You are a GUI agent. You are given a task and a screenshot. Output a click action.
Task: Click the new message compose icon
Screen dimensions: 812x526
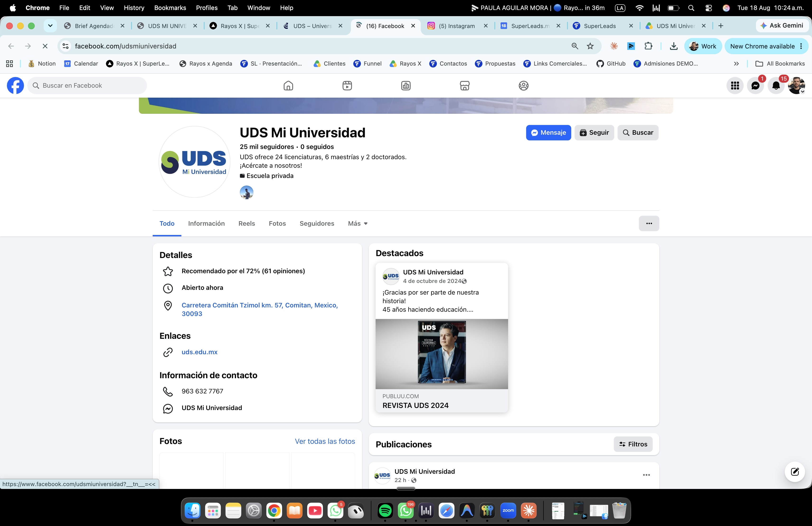point(795,472)
